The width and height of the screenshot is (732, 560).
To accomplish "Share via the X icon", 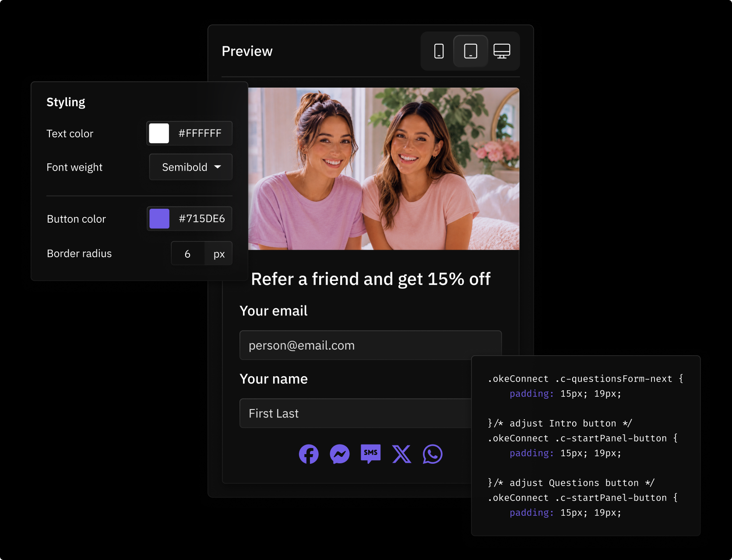I will (x=401, y=454).
